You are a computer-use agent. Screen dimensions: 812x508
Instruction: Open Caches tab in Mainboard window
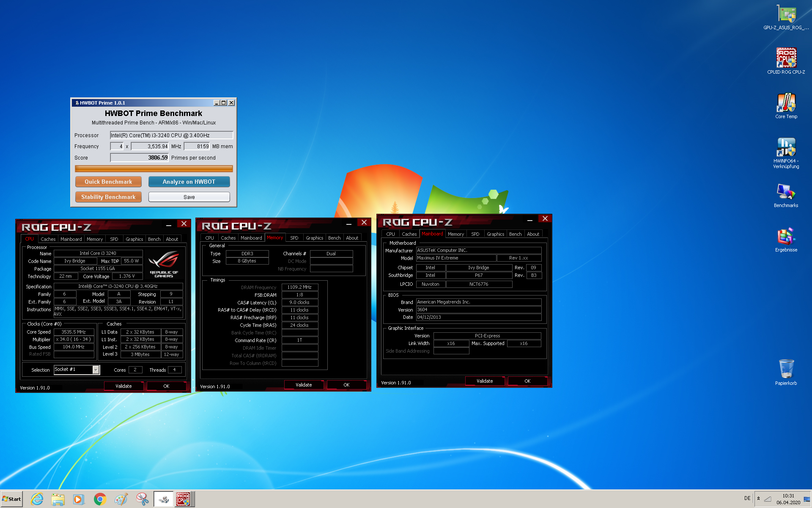(x=409, y=234)
